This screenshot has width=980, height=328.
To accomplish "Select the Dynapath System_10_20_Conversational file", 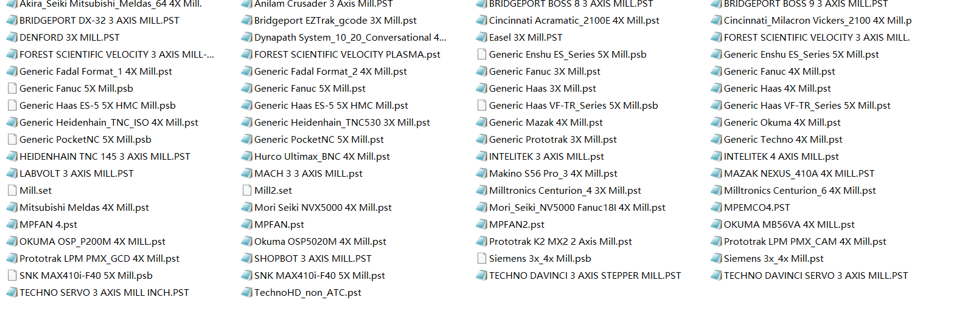I will click(x=350, y=37).
